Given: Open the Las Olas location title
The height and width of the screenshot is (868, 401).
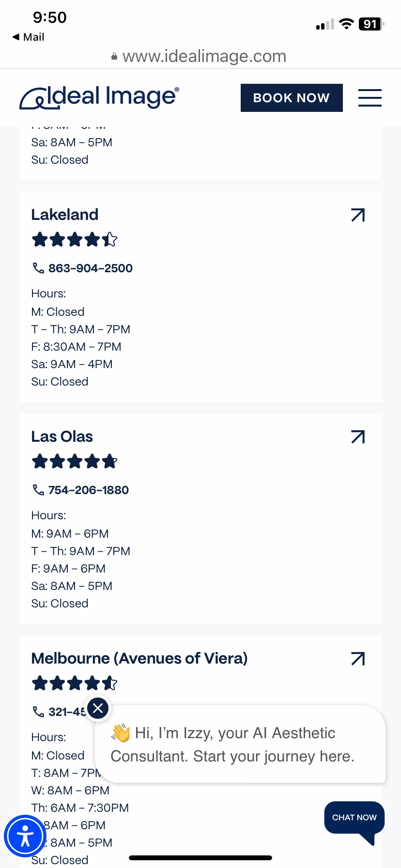Looking at the screenshot, I should pos(62,436).
